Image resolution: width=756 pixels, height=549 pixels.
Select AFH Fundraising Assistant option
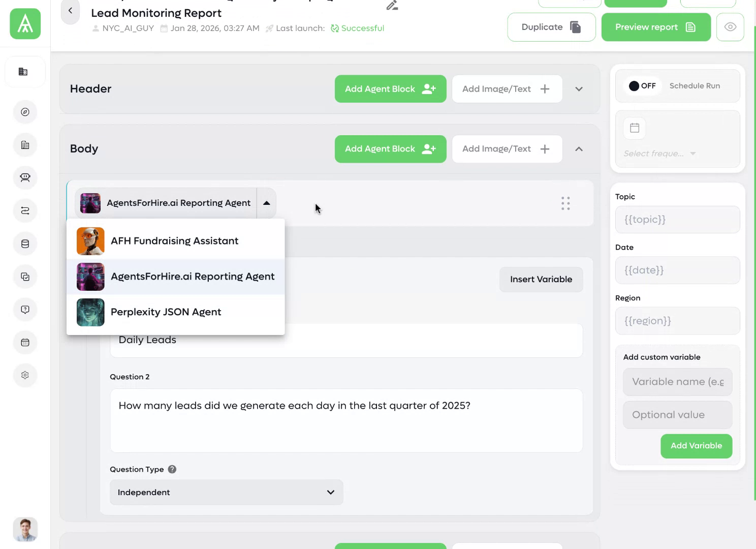tap(176, 241)
